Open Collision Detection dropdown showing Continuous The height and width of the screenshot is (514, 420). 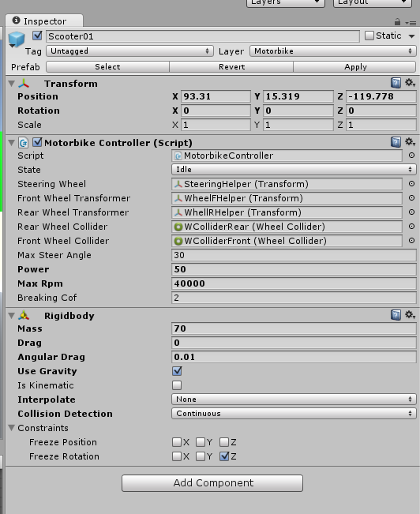pyautogui.click(x=294, y=414)
